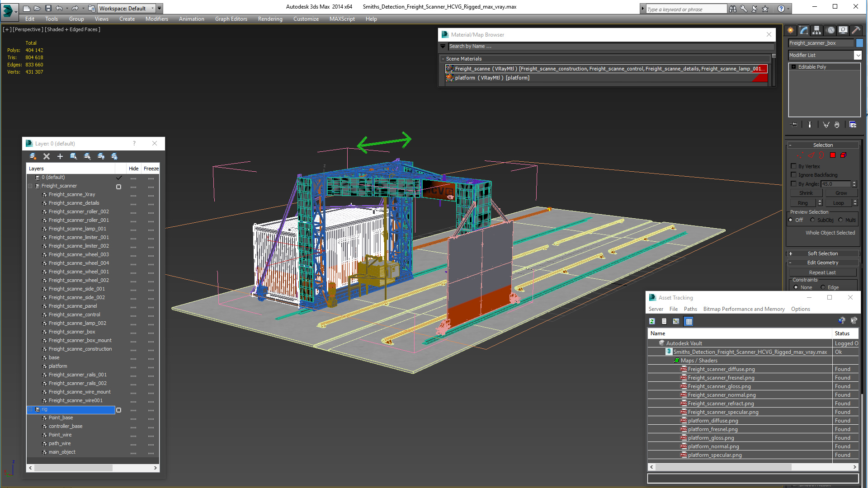Expand the Soft Selection rollout
The image size is (868, 488).
823,253
